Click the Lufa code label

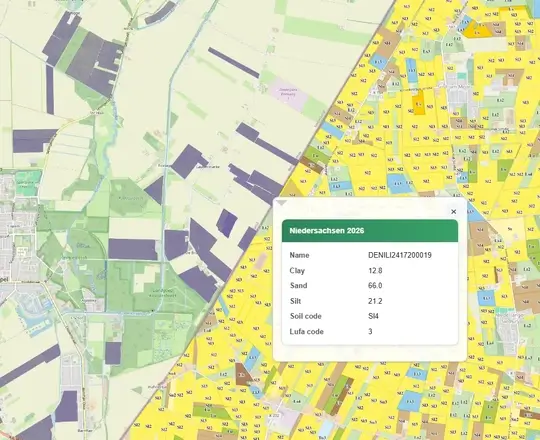tap(307, 331)
